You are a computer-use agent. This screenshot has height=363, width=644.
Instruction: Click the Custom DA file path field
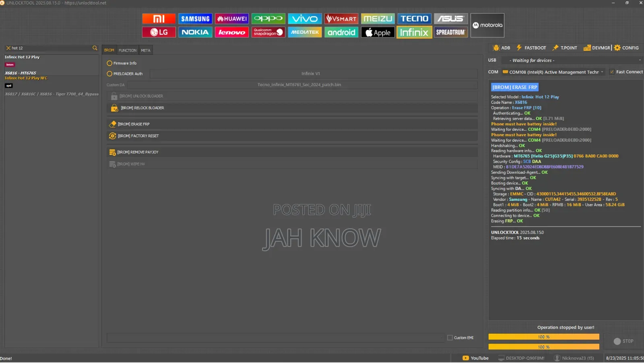click(303, 85)
